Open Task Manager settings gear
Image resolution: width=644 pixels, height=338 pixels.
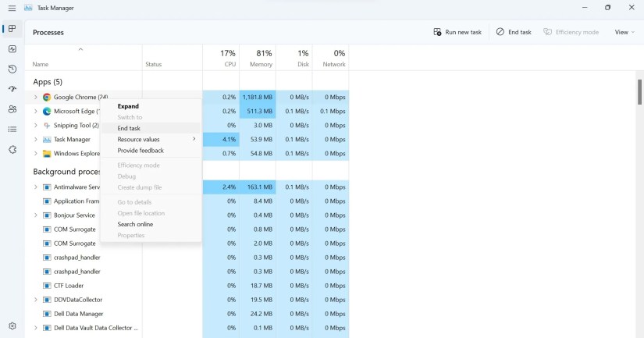(12, 326)
